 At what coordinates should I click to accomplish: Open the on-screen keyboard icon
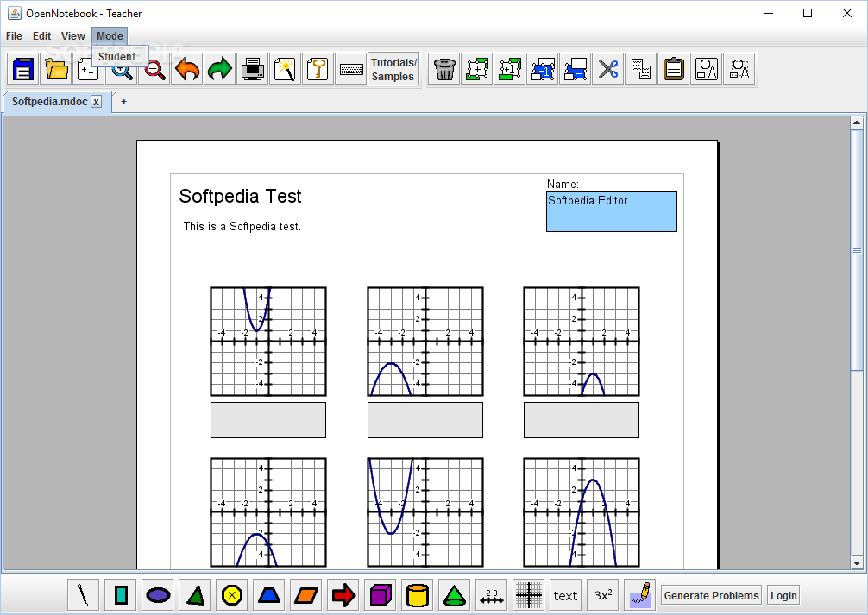(351, 69)
